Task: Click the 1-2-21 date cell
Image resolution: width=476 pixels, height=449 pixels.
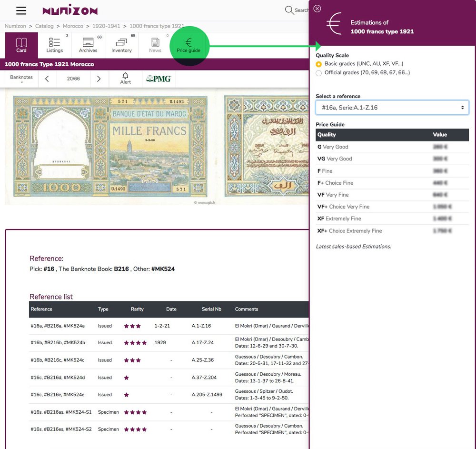Action: pyautogui.click(x=162, y=326)
